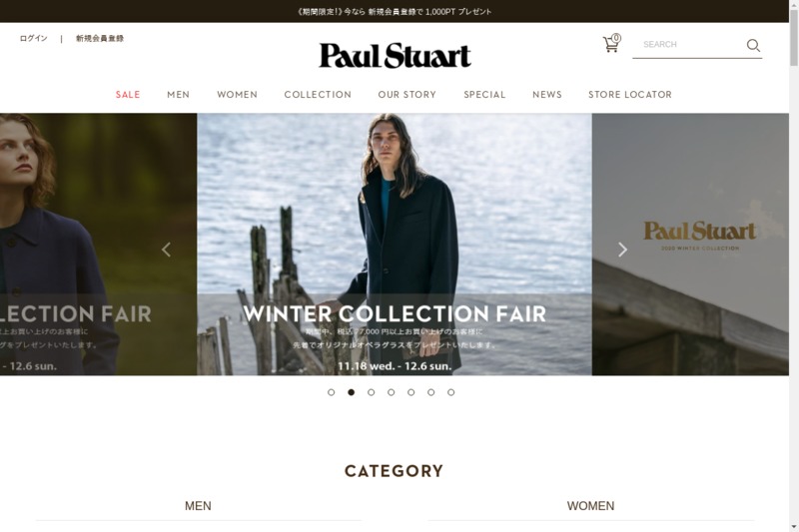This screenshot has width=799, height=532.
Task: Open the STORE LOCATOR page
Action: pyautogui.click(x=630, y=95)
